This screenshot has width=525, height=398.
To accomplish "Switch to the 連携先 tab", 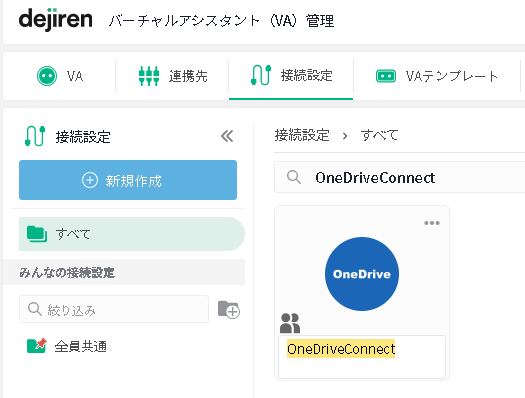I will click(172, 76).
